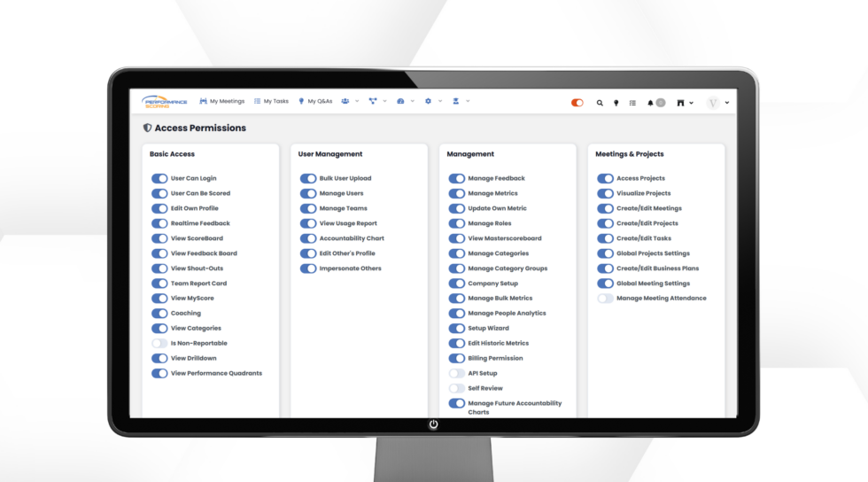
Task: Click the Manage People Analytics label
Action: click(x=507, y=313)
